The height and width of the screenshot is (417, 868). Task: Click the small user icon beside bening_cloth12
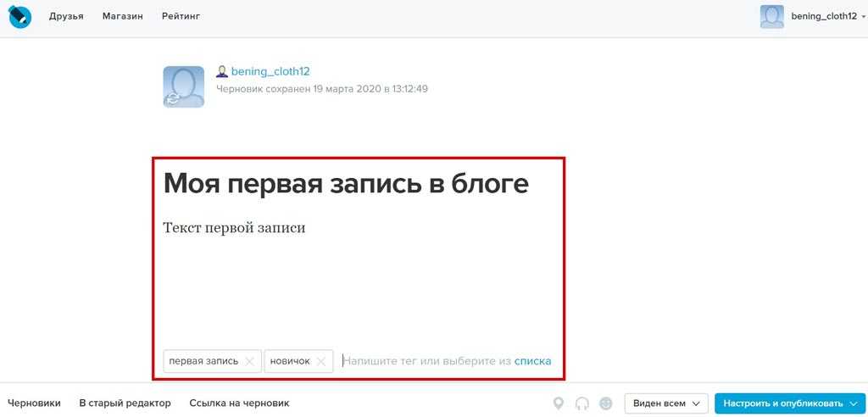click(222, 72)
